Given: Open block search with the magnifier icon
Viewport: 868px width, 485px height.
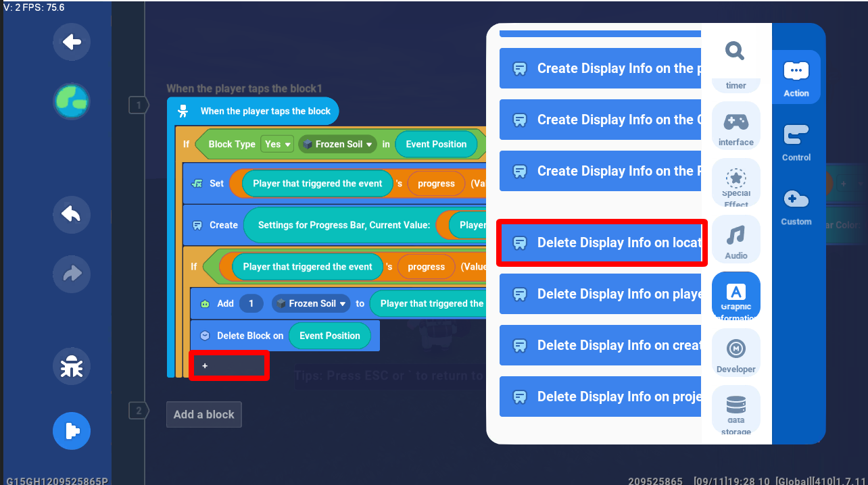Looking at the screenshot, I should pyautogui.click(x=735, y=50).
